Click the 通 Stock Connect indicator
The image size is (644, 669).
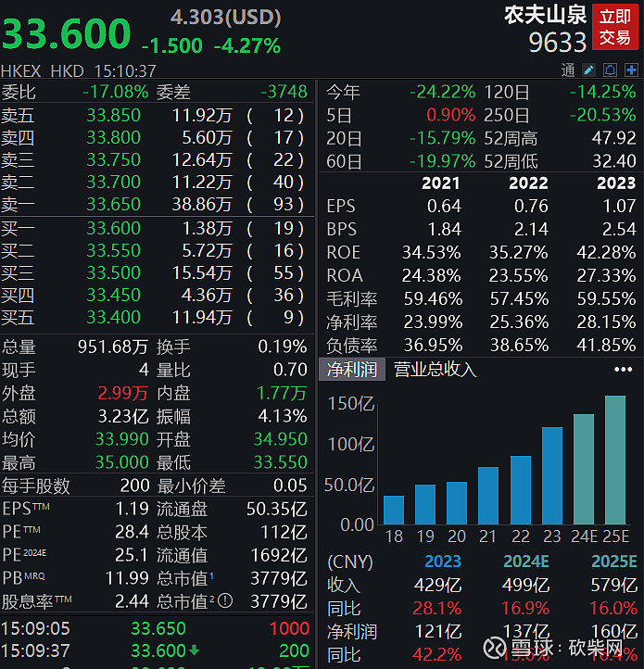pos(568,70)
